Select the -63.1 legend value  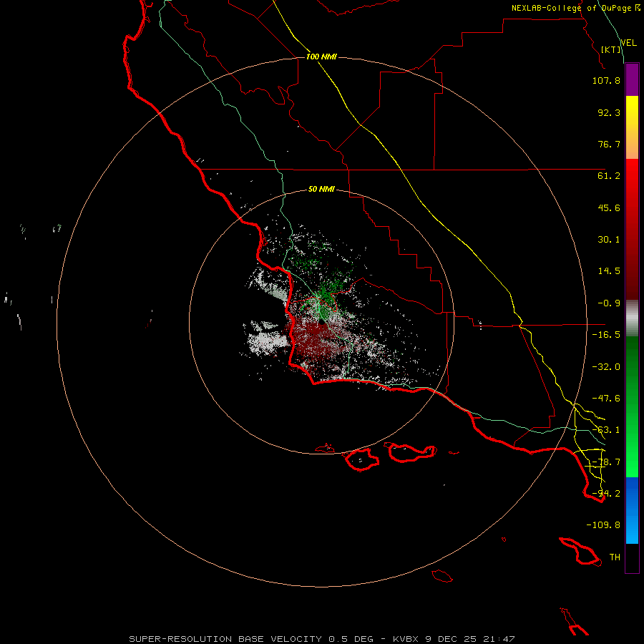click(606, 430)
